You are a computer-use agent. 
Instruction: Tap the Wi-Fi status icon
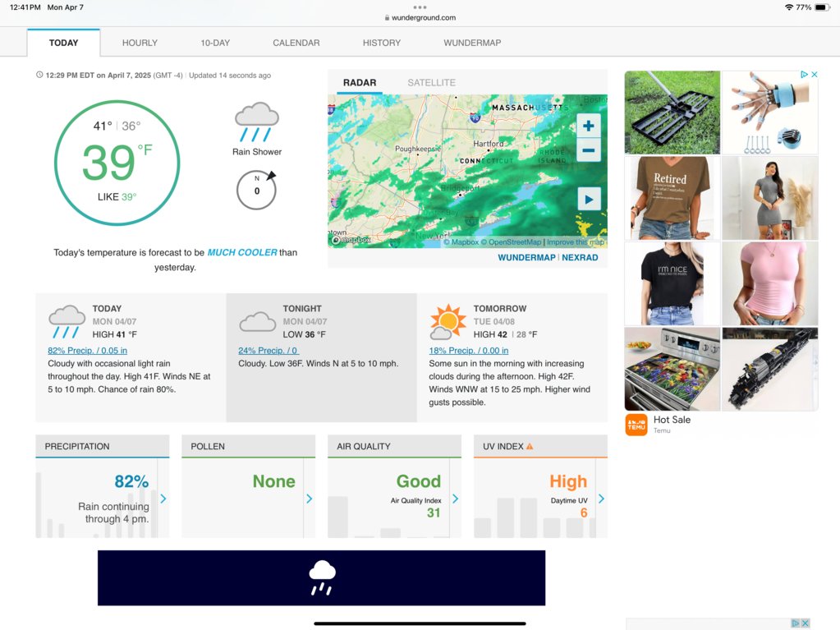point(788,7)
